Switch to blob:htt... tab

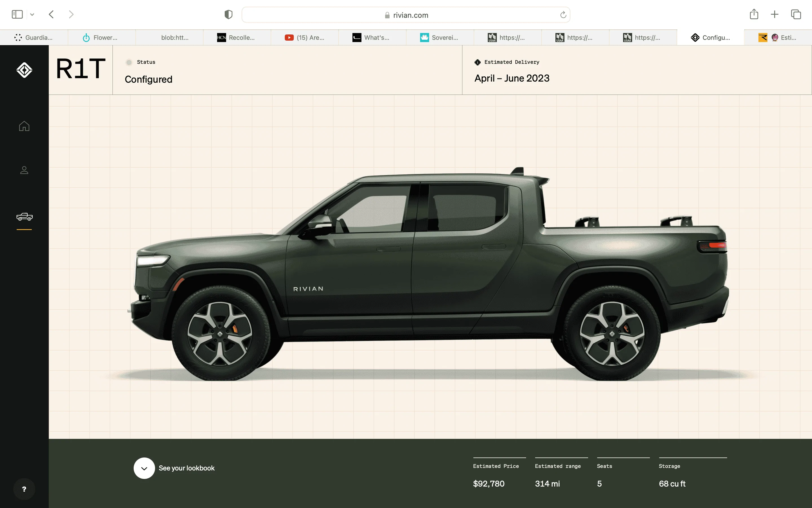click(x=169, y=38)
